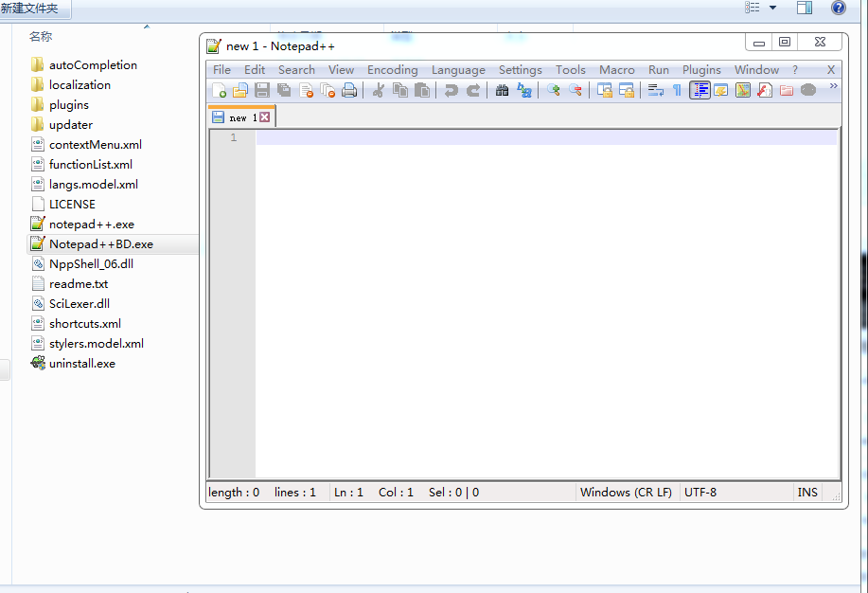Viewport: 868px width, 593px height.
Task: Toggle synchronize horizontal scrolling icon
Action: point(626,90)
